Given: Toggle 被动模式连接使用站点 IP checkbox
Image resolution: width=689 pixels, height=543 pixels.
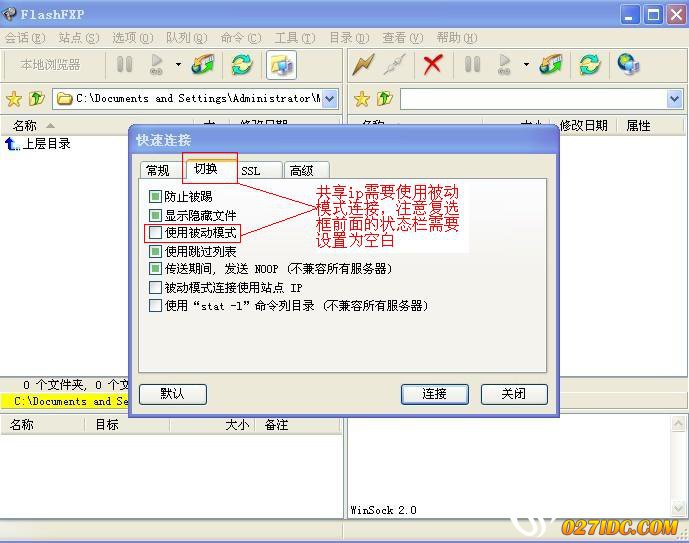Looking at the screenshot, I should [x=155, y=287].
